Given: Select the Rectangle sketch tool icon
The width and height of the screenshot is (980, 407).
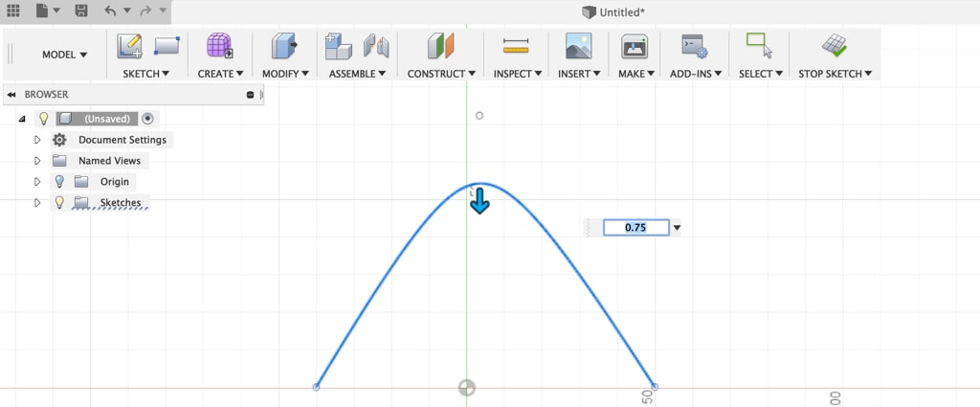Looking at the screenshot, I should coord(167,46).
